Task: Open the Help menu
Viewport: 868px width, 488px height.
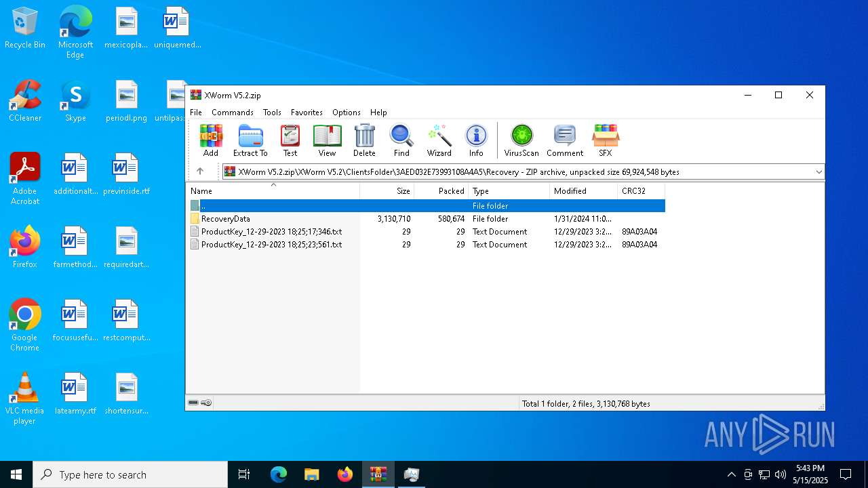Action: click(x=378, y=113)
